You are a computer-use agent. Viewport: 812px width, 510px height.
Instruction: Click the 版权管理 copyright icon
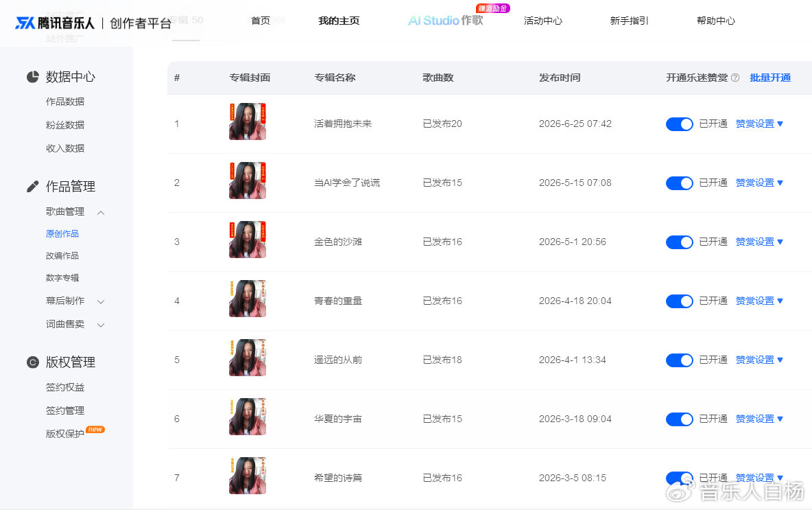[x=33, y=362]
